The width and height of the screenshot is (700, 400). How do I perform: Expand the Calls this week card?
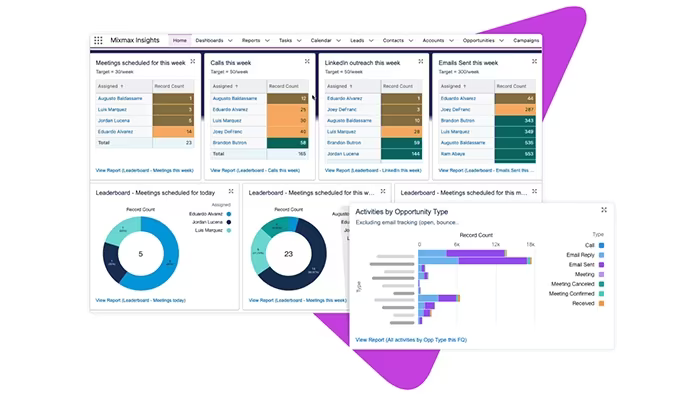click(307, 62)
